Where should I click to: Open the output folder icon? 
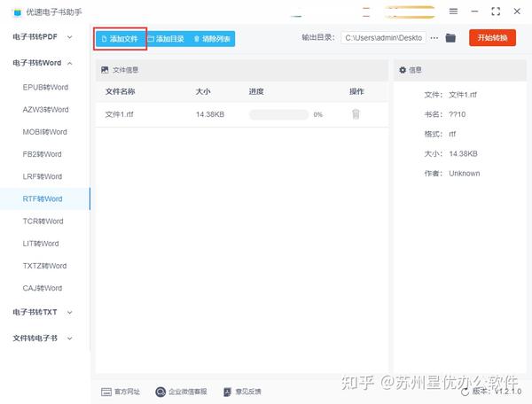450,38
